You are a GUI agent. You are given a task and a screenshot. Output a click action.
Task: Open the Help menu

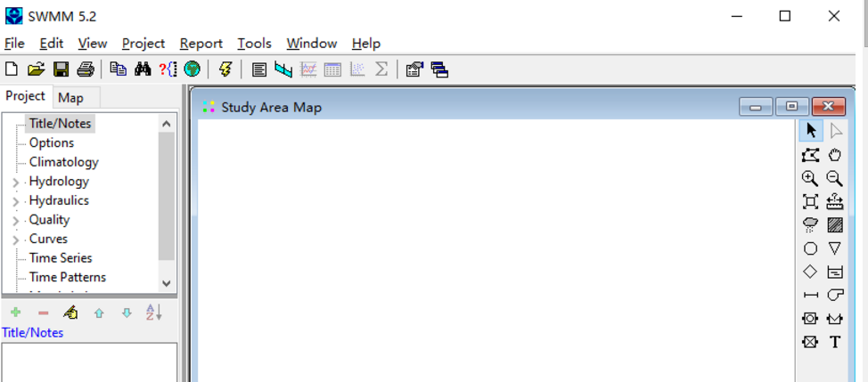pyautogui.click(x=366, y=43)
